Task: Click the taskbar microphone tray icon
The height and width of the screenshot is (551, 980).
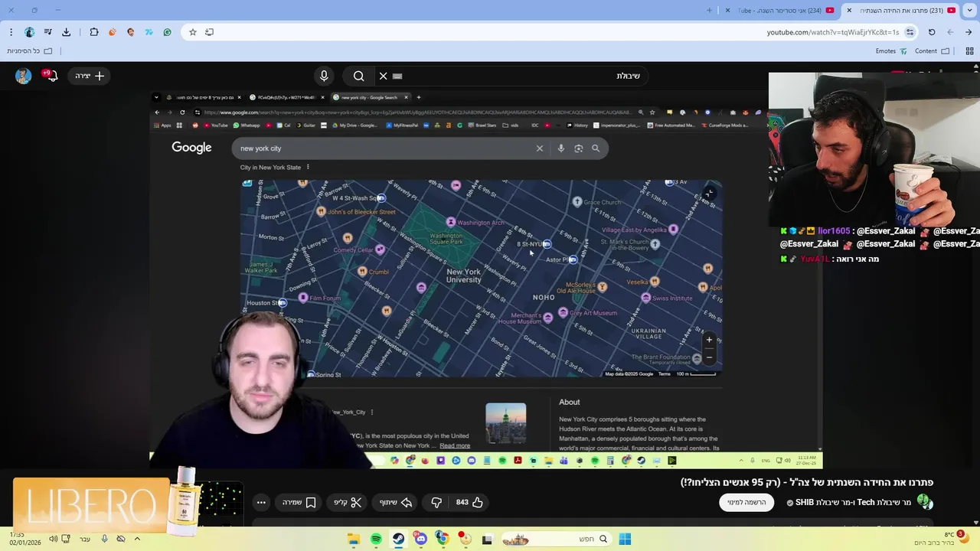Action: click(104, 539)
